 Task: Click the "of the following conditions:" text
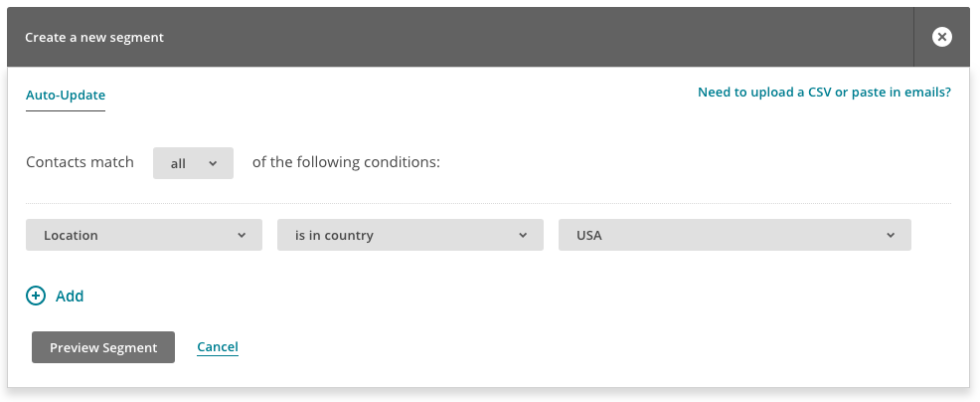pyautogui.click(x=346, y=162)
